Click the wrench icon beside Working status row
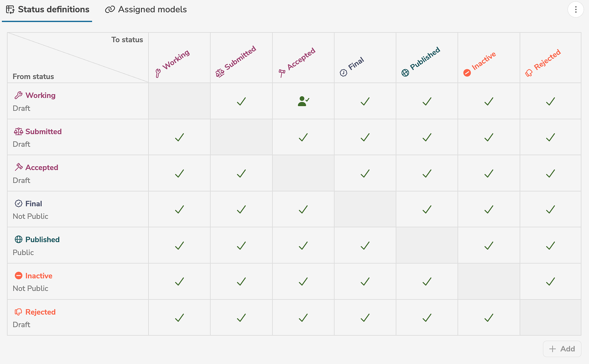Image resolution: width=589 pixels, height=364 pixels. coord(18,95)
